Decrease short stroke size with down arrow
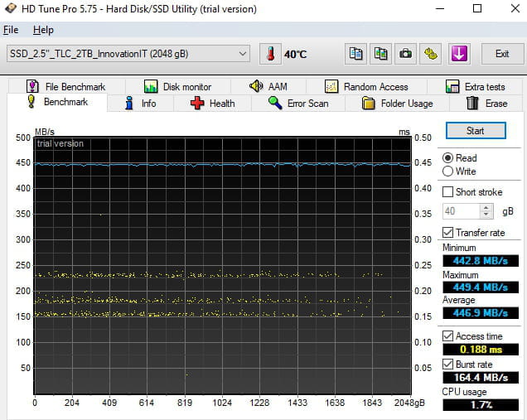527x420 pixels. 486,215
